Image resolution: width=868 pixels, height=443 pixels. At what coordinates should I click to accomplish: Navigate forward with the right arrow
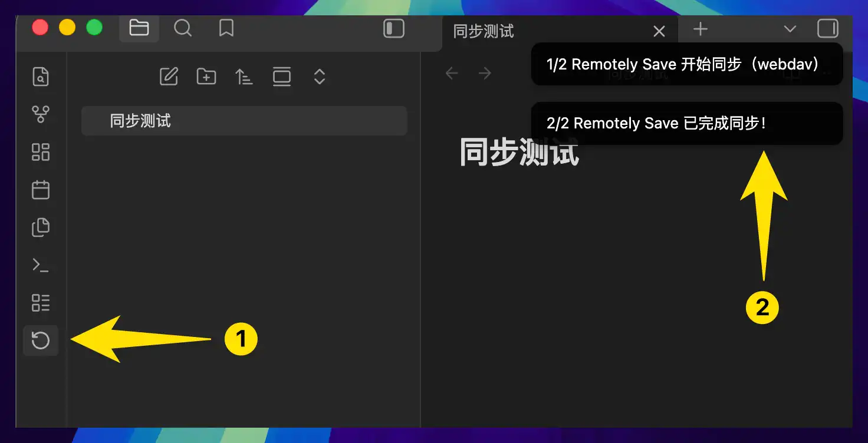(485, 73)
